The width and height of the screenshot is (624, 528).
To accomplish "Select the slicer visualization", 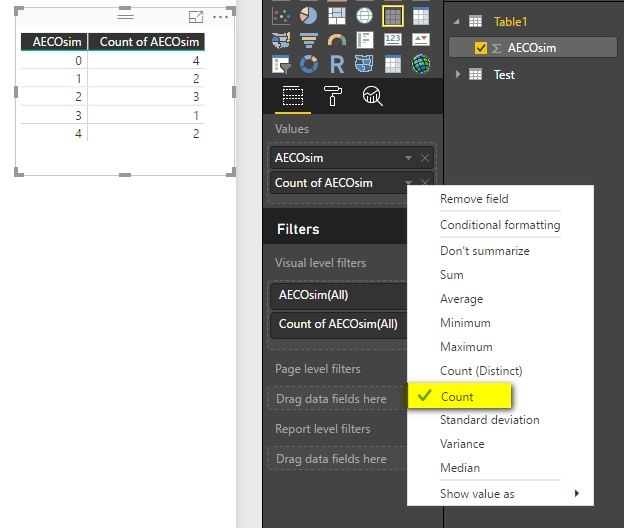I will 281,64.
